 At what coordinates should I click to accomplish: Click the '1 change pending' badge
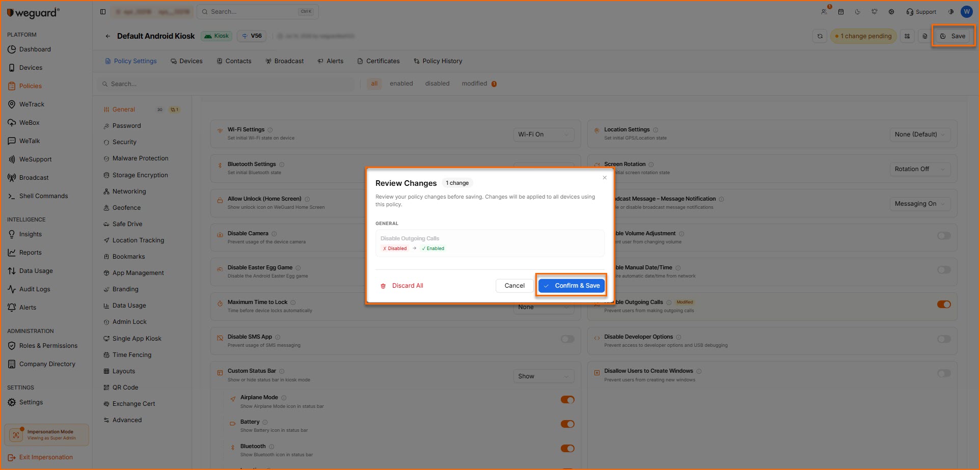pyautogui.click(x=863, y=36)
